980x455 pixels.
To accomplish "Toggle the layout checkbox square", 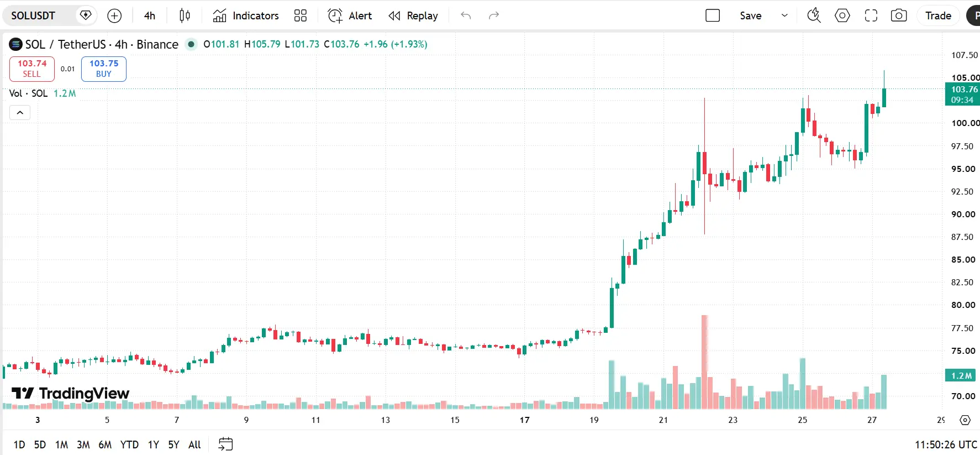I will point(713,15).
